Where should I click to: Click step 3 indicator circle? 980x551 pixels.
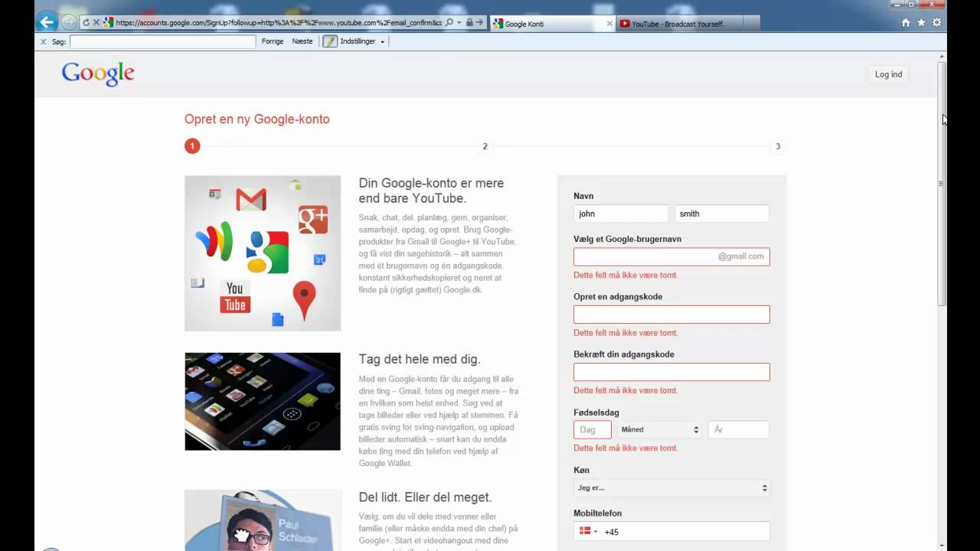tap(778, 146)
